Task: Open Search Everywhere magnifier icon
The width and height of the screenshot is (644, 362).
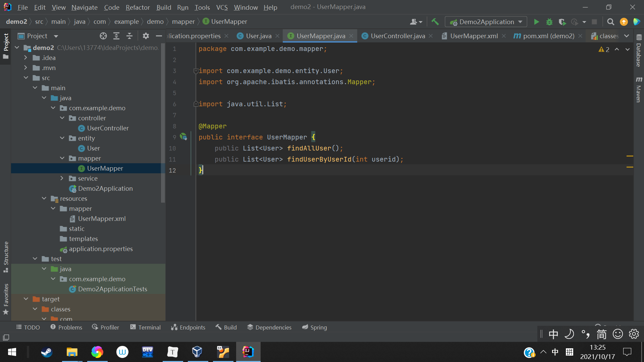Action: point(611,22)
